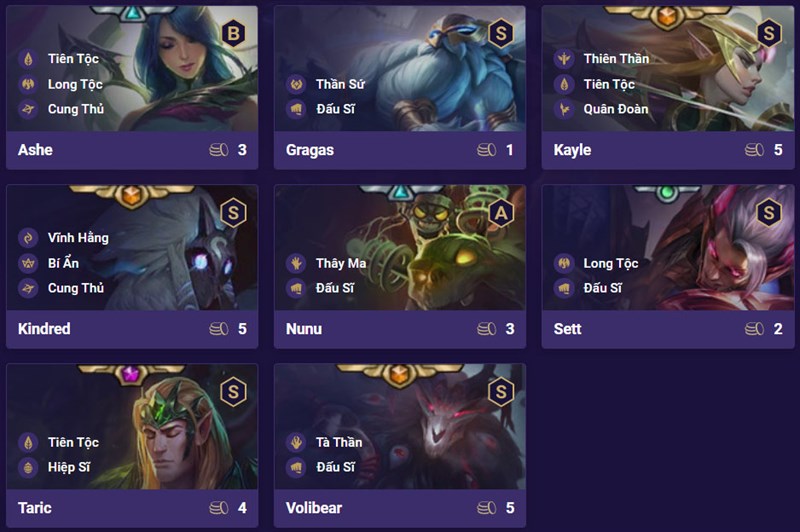Open the Kayle champion name link
800x532 pixels.
click(572, 150)
